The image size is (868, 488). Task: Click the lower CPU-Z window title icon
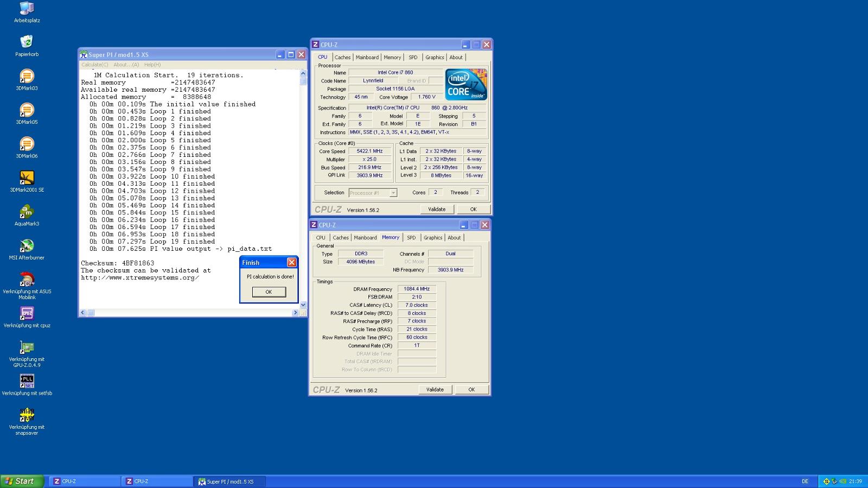(x=314, y=225)
